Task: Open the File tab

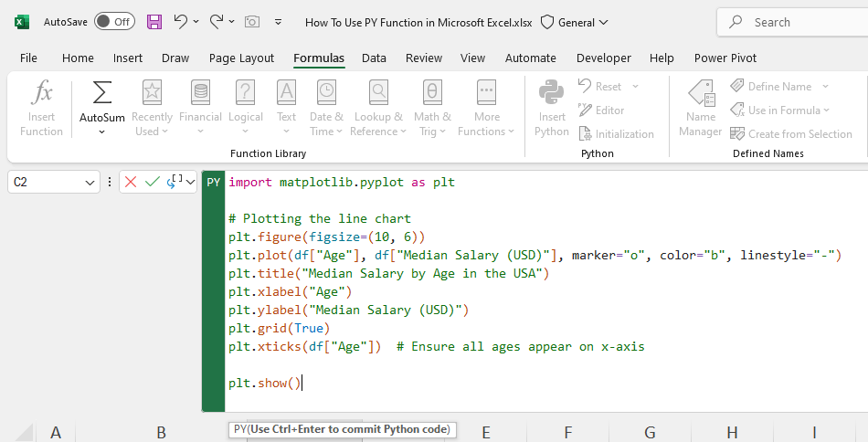Action: [x=29, y=58]
